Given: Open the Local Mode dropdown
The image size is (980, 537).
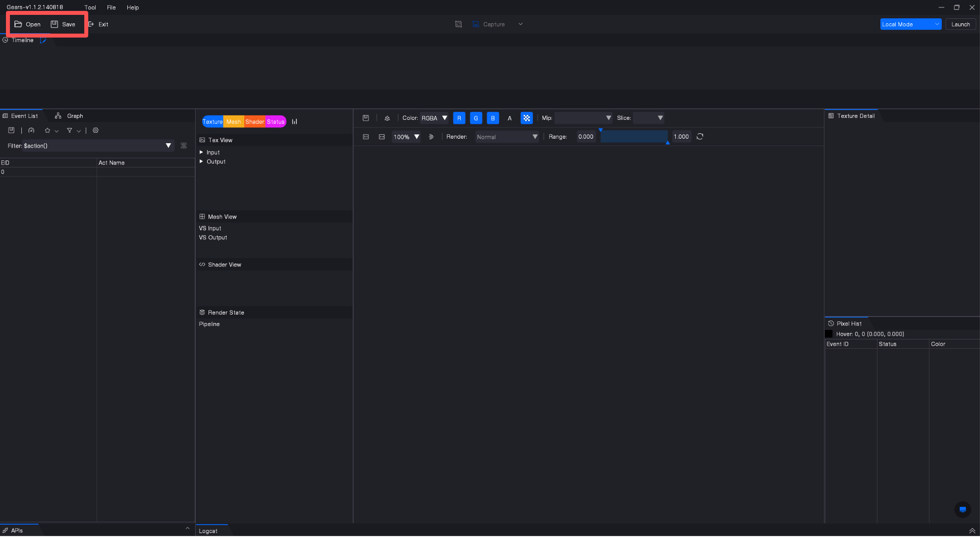Looking at the screenshot, I should (911, 24).
